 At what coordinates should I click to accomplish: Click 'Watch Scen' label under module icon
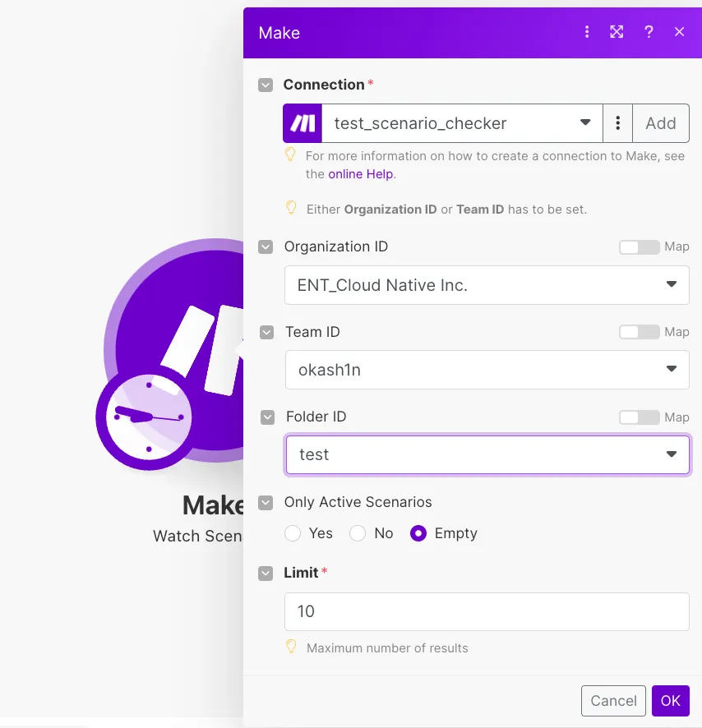point(197,536)
